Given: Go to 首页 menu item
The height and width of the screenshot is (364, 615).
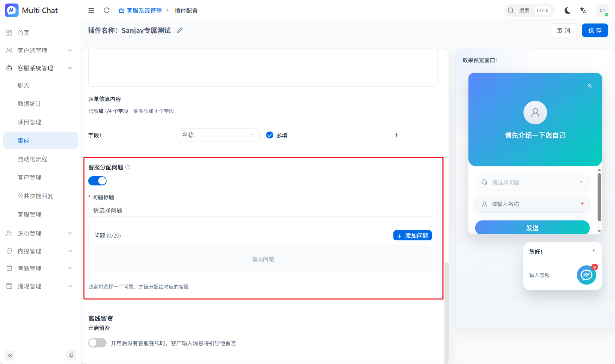Looking at the screenshot, I should pyautogui.click(x=41, y=33).
